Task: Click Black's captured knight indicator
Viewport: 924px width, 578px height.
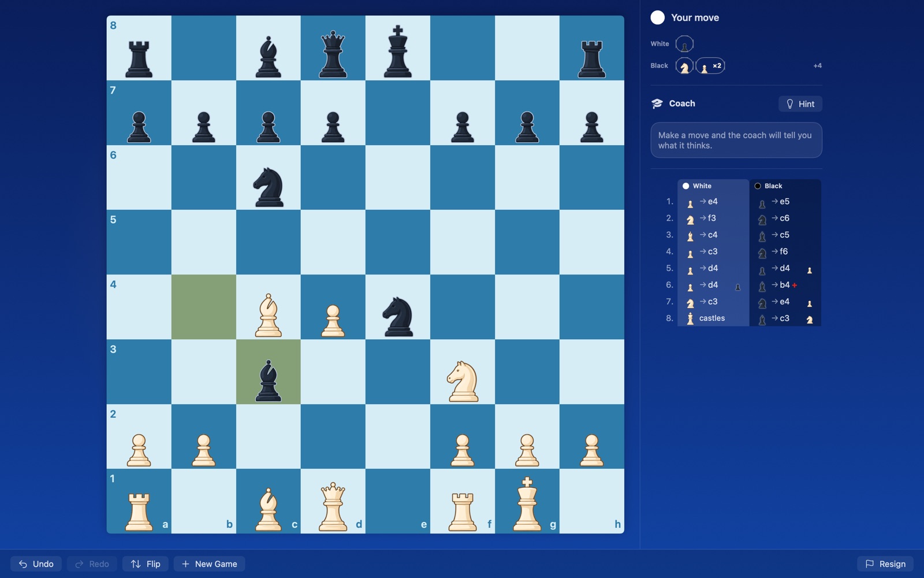Action: (684, 66)
